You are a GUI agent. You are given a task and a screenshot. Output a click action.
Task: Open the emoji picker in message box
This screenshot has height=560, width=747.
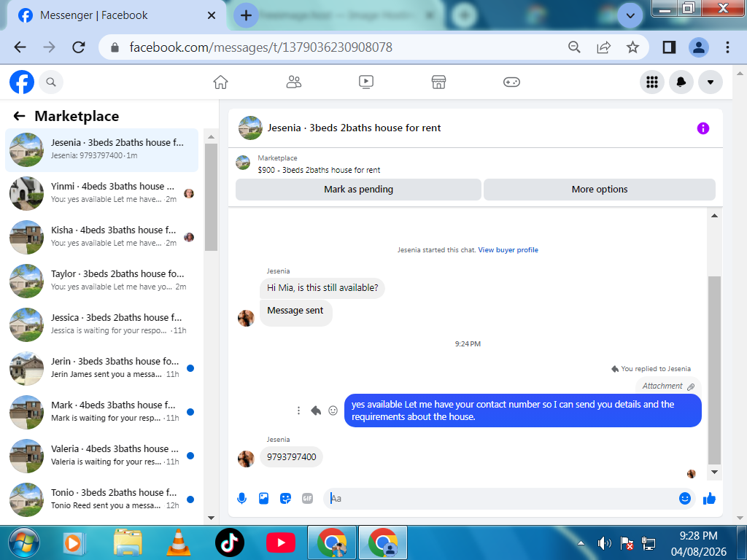coord(684,499)
